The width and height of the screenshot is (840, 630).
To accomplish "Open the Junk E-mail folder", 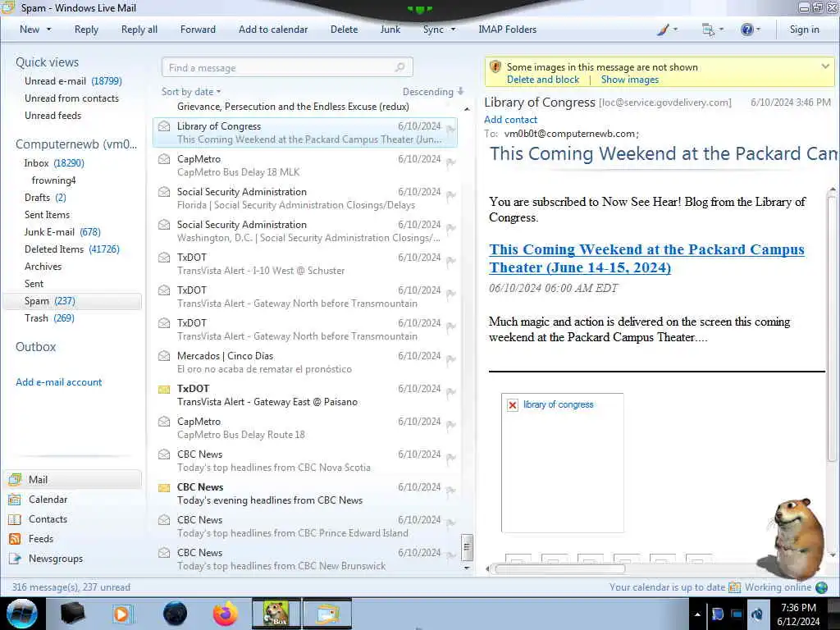I will tap(62, 232).
